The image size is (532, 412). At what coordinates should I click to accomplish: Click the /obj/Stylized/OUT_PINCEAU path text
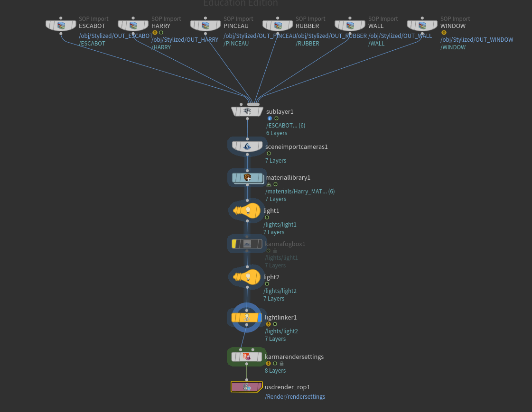pyautogui.click(x=260, y=36)
